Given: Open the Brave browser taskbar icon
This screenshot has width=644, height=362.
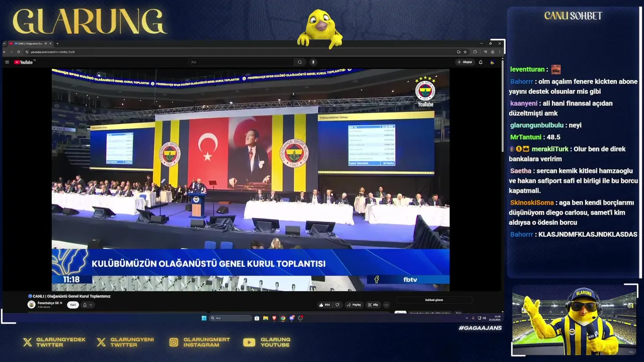Looking at the screenshot, I should point(274,318).
